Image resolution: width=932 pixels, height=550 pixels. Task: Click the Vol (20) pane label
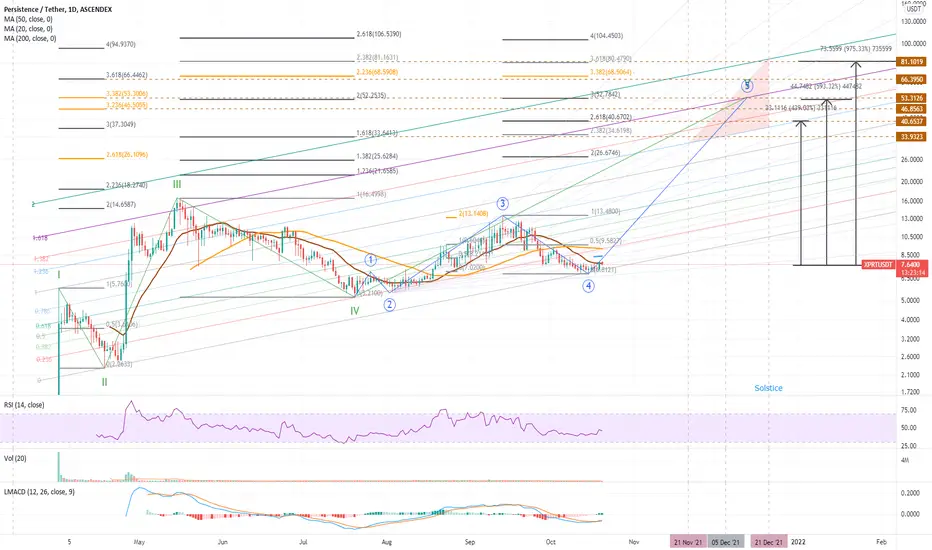(15, 458)
